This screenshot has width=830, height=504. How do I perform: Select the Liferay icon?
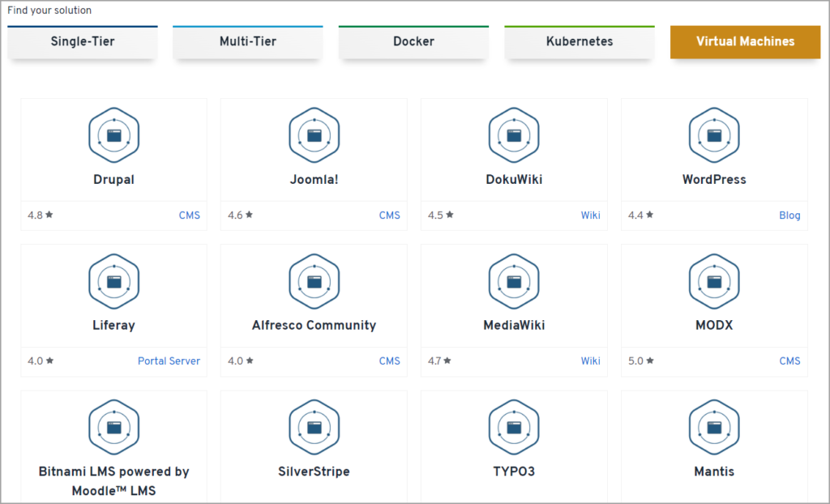pos(113,280)
